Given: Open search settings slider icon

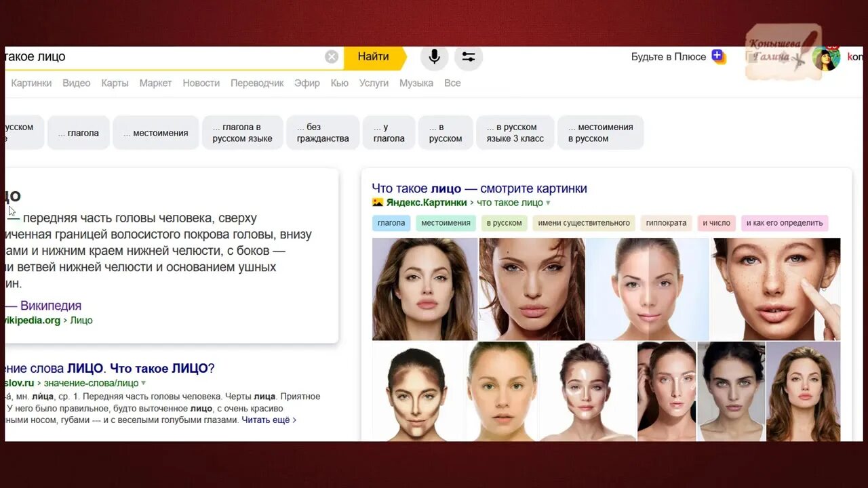Looking at the screenshot, I should click(x=469, y=57).
